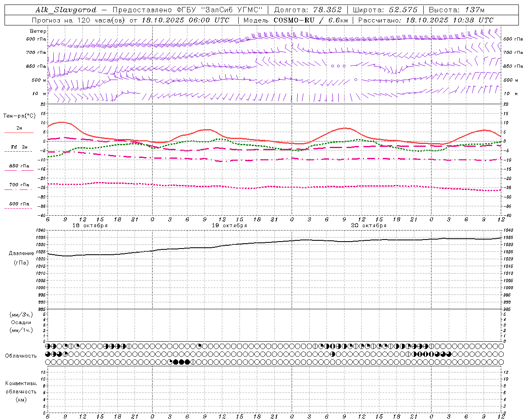Screen dimensions: 525x420
Task: Click the Давление pressure panel label
Action: click(21, 253)
